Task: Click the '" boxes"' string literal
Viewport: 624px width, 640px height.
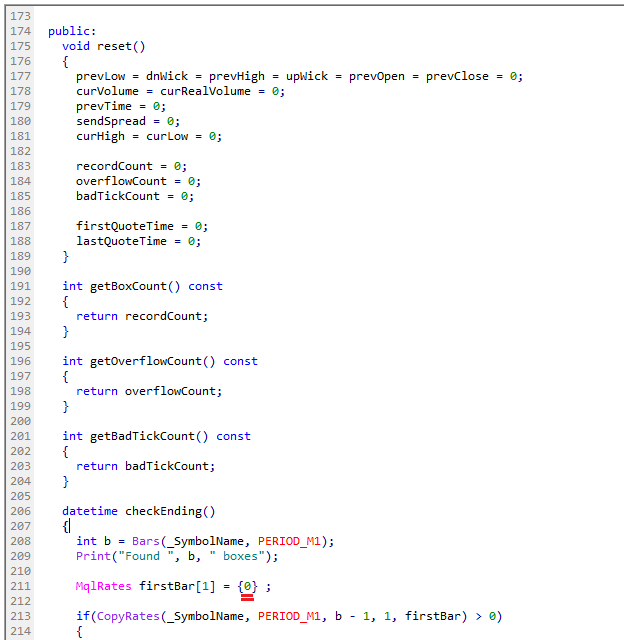Action: (x=237, y=556)
